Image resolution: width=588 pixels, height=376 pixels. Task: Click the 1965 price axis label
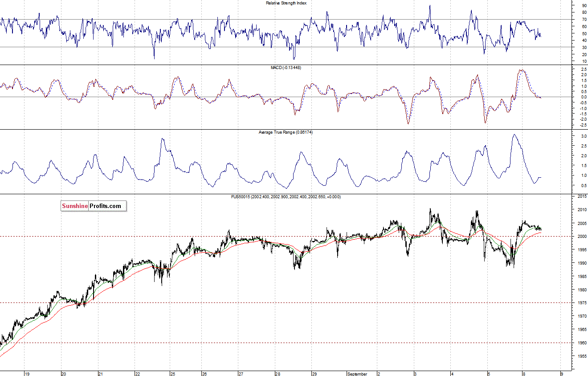[x=582, y=330]
